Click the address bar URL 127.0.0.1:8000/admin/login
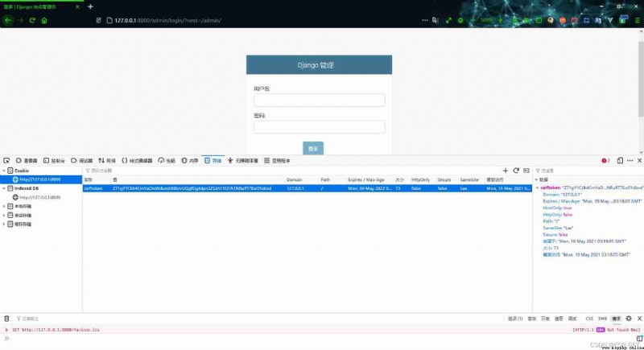The width and height of the screenshot is (644, 350). coord(168,20)
